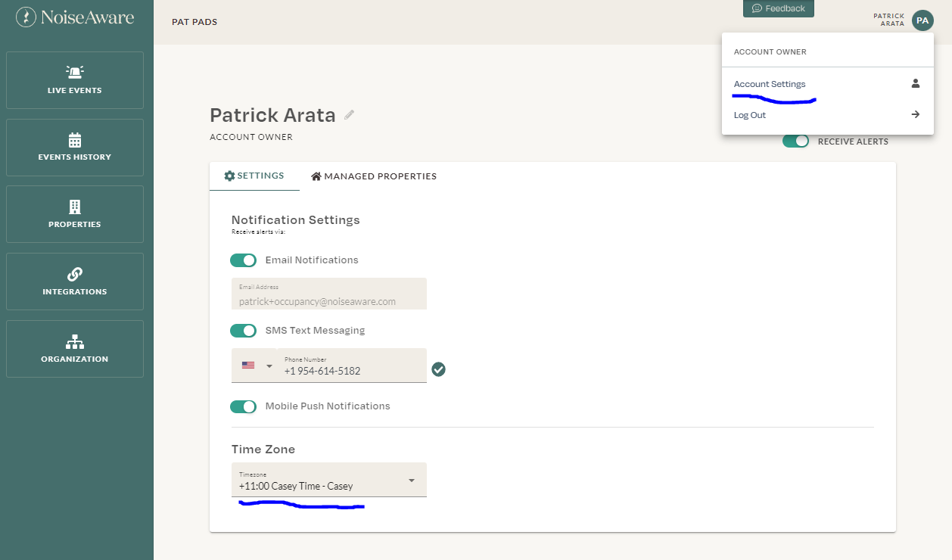Open the phone country flag dropdown
Screen dimensions: 952x560
(256, 366)
